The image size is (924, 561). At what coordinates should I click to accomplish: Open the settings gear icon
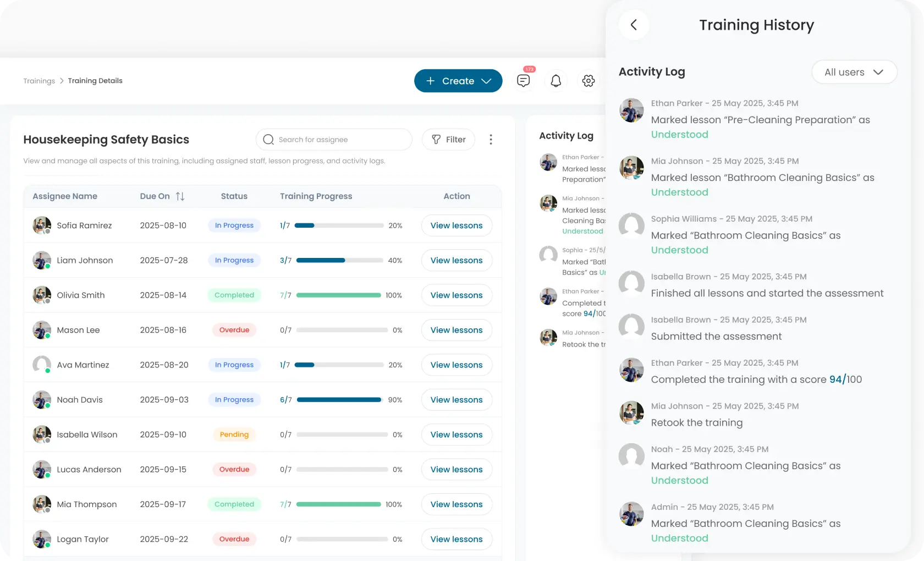(x=588, y=81)
